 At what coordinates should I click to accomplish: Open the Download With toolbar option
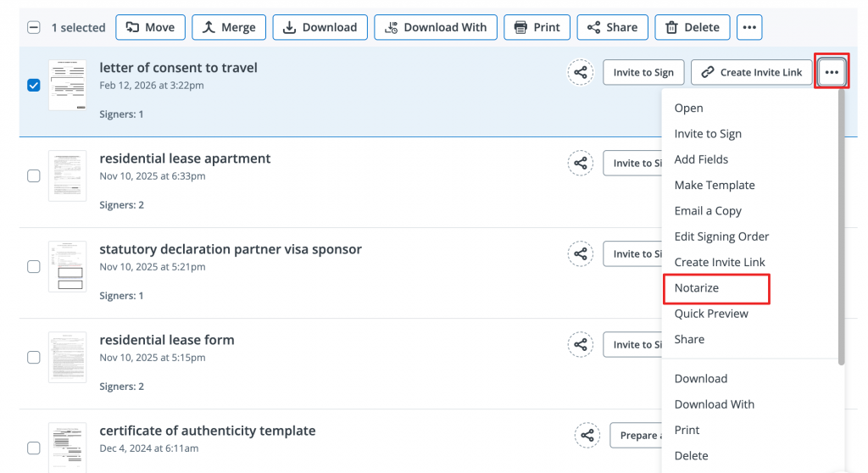pos(436,27)
